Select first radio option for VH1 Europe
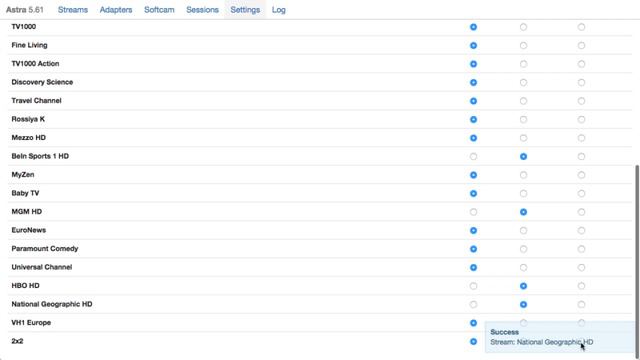Viewport: 640px width, 360px height. [x=473, y=323]
